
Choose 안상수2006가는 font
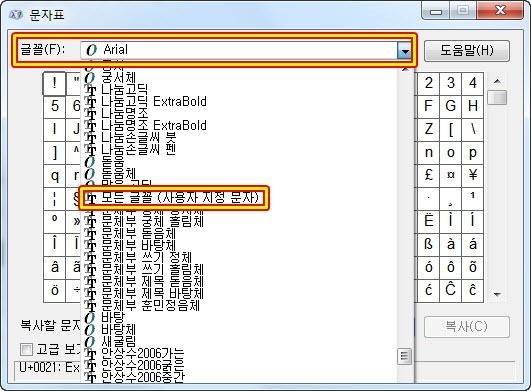pyautogui.click(x=143, y=353)
